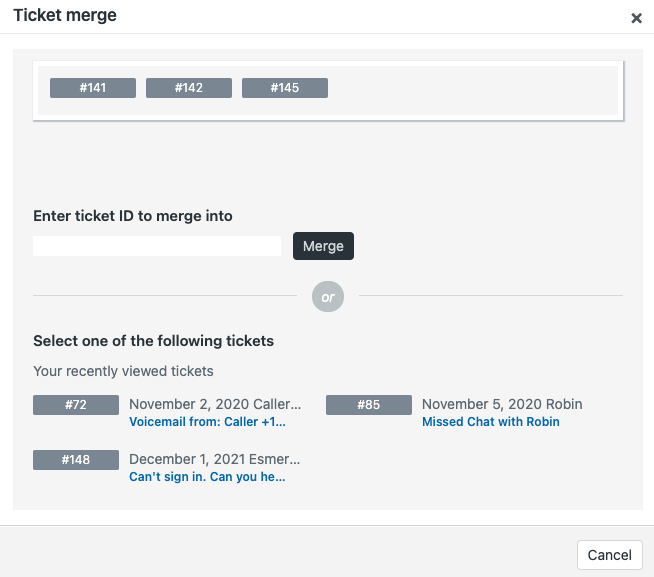654x577 pixels.
Task: Click 'December 1, 2021 Esmer...' entry text
Action: (214, 459)
